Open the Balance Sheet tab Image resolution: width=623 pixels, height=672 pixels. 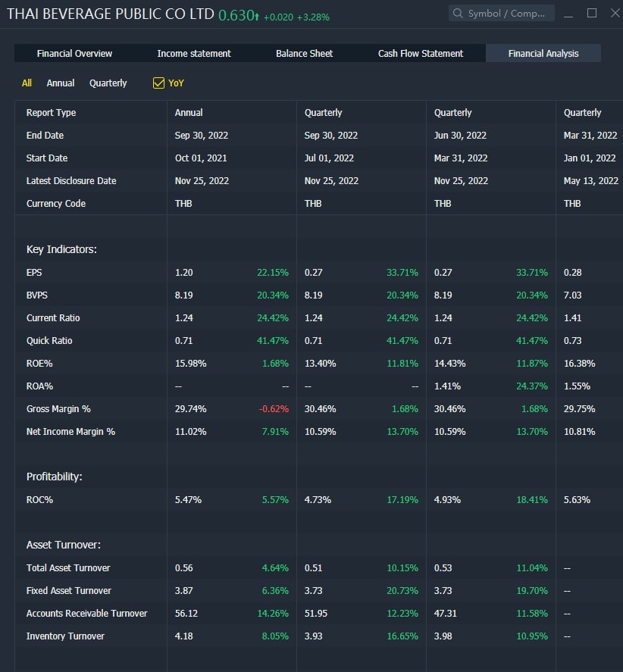point(304,54)
